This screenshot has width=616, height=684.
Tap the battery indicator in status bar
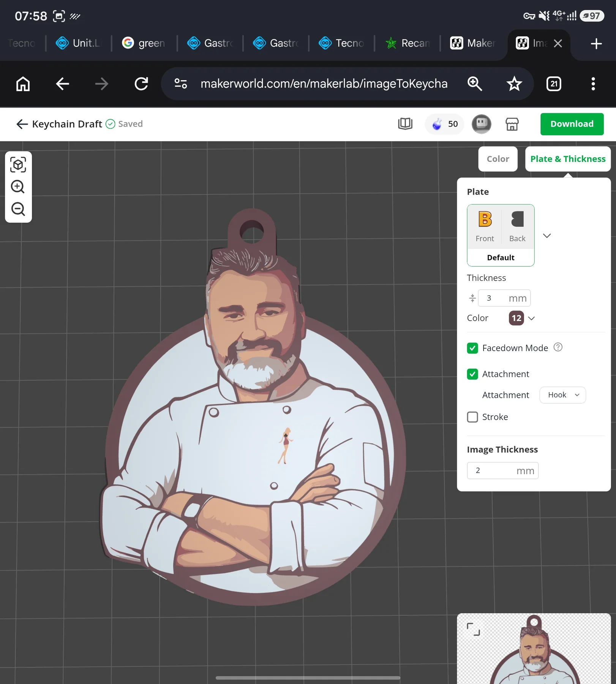pos(592,16)
